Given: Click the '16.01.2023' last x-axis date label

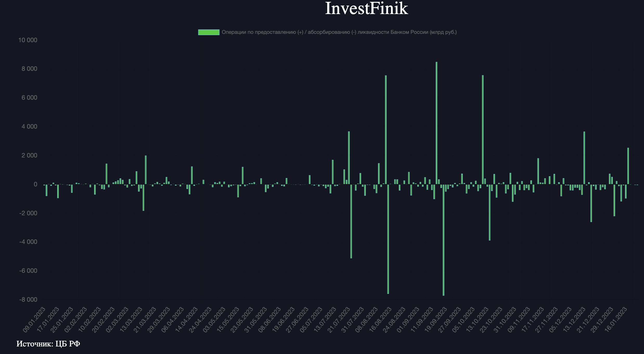Looking at the screenshot, I should click(x=616, y=320).
